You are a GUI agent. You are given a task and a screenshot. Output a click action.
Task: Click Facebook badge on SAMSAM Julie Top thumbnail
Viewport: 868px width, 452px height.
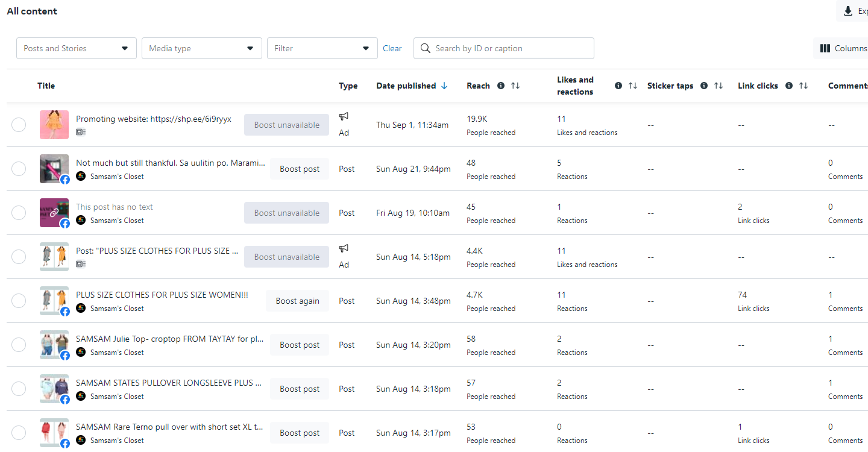pyautogui.click(x=64, y=356)
